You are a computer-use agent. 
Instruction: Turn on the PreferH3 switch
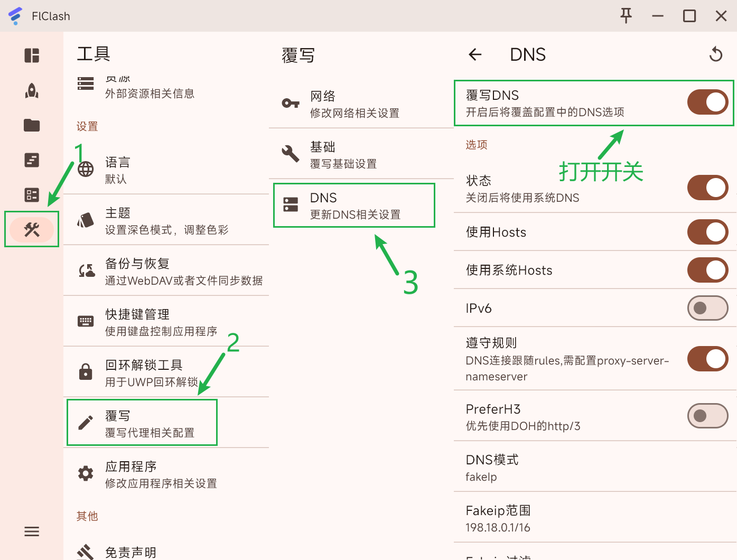point(707,416)
